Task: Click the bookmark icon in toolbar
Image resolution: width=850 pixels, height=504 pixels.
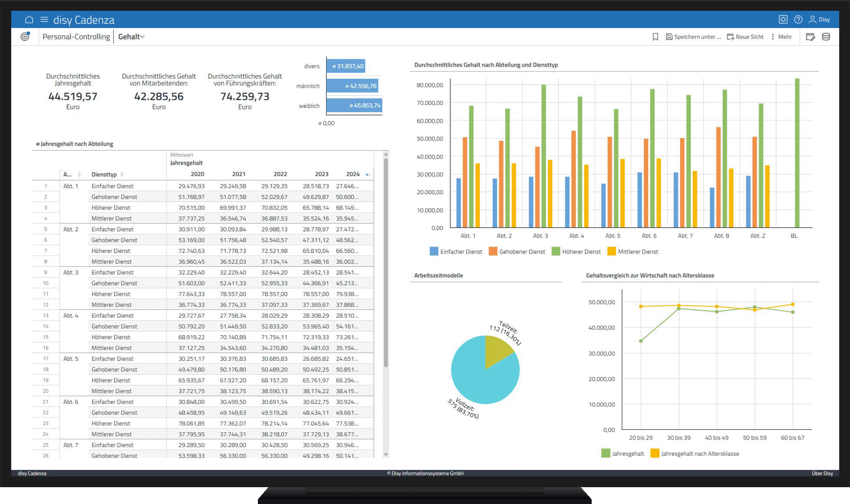Action: (655, 37)
